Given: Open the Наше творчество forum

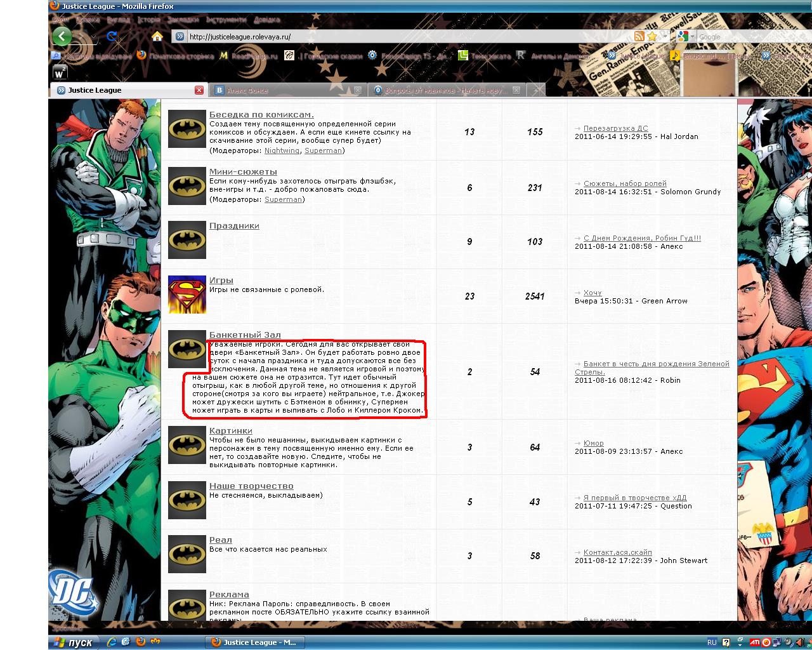Looking at the screenshot, I should click(251, 486).
